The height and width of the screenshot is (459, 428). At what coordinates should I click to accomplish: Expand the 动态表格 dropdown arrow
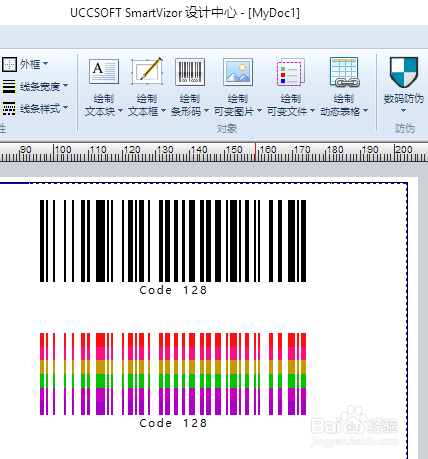365,110
